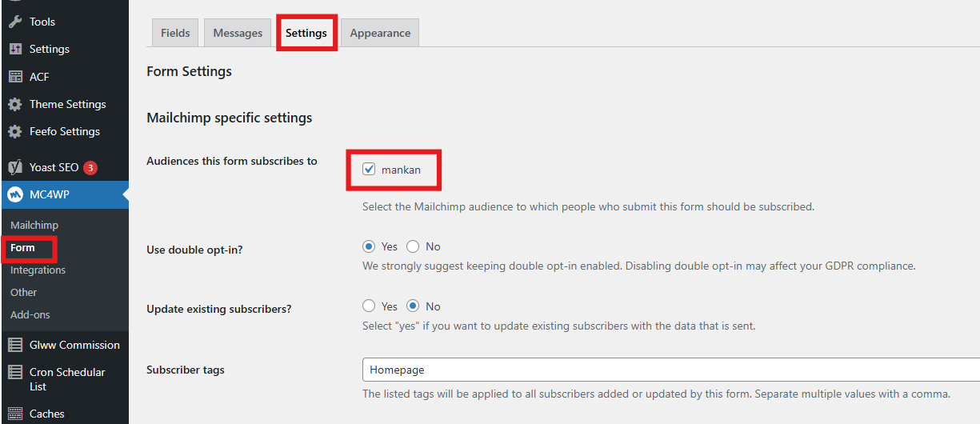The width and height of the screenshot is (980, 424).
Task: Click the Glww Commission menu icon
Action: 15,345
